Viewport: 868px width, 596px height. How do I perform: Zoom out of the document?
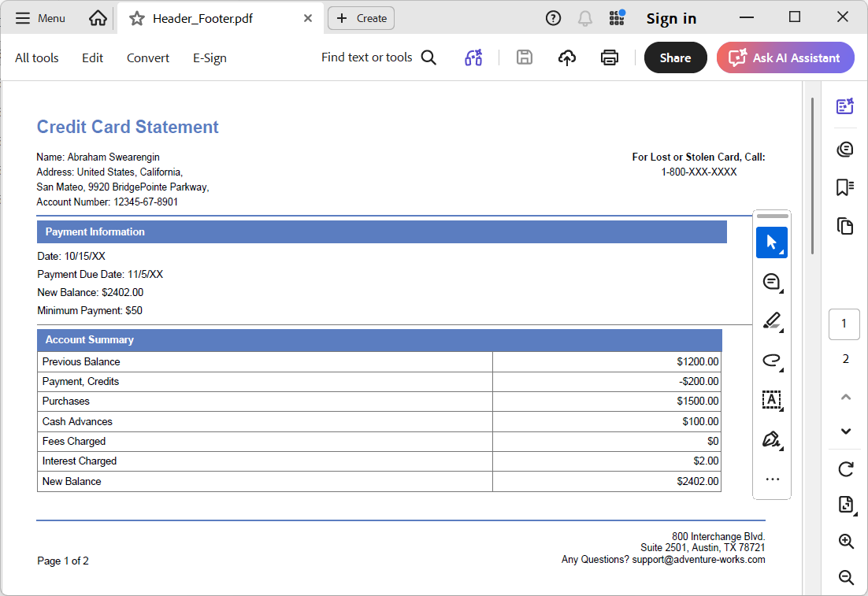pos(845,577)
